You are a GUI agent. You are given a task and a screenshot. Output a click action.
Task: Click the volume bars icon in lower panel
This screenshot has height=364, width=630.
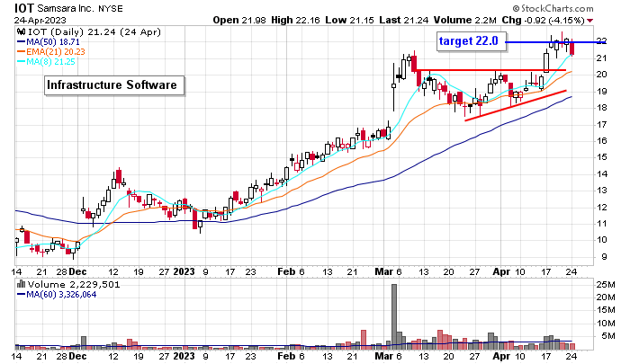click(22, 285)
